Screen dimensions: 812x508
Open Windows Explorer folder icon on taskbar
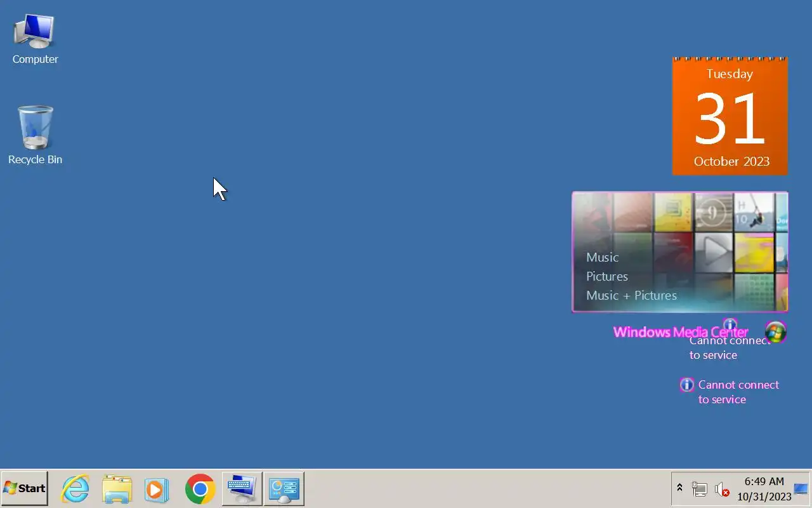(x=117, y=489)
